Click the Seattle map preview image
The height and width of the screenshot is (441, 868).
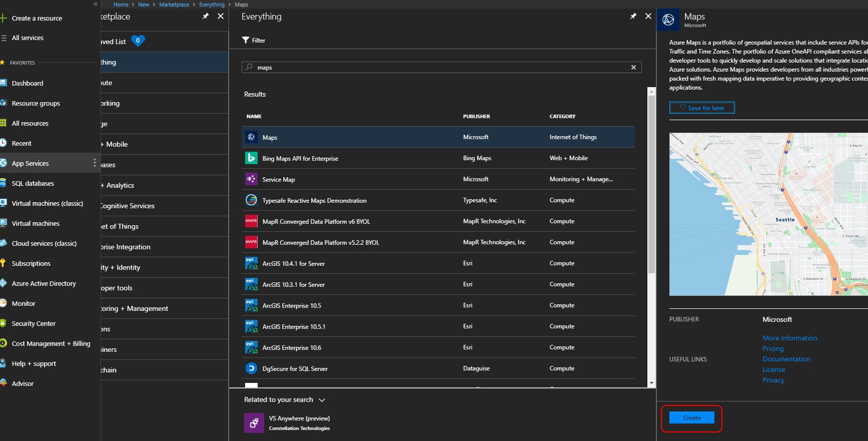point(768,214)
